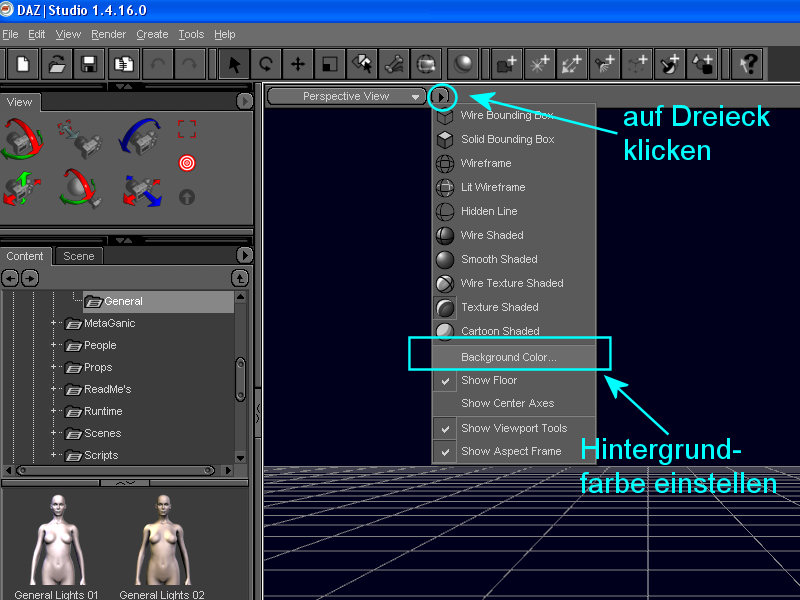Click the camera pan arrows control
This screenshot has width=800, height=600.
pos(21,189)
